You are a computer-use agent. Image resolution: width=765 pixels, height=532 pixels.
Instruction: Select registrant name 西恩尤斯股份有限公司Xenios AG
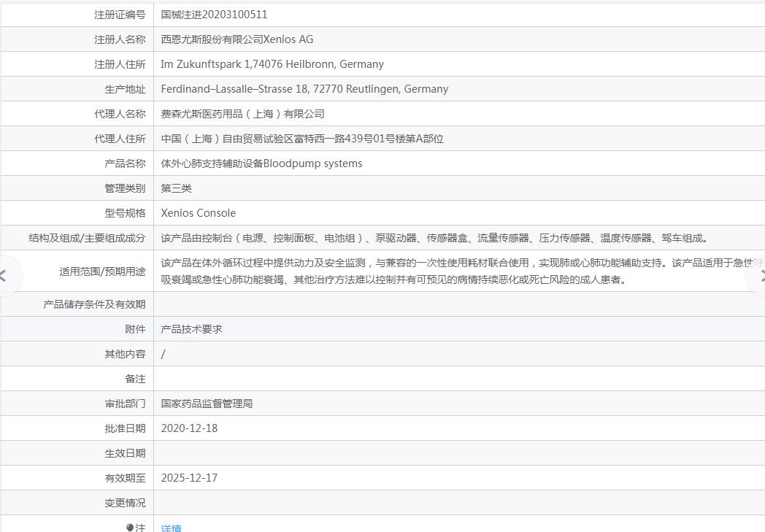[x=237, y=39]
